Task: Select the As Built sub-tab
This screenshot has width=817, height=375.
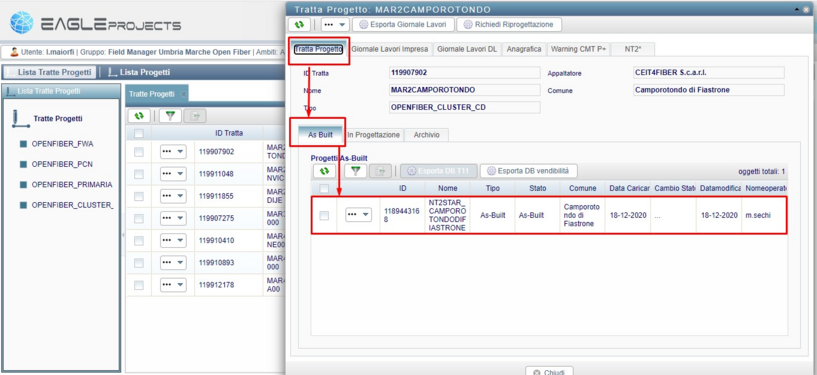Action: tap(320, 134)
